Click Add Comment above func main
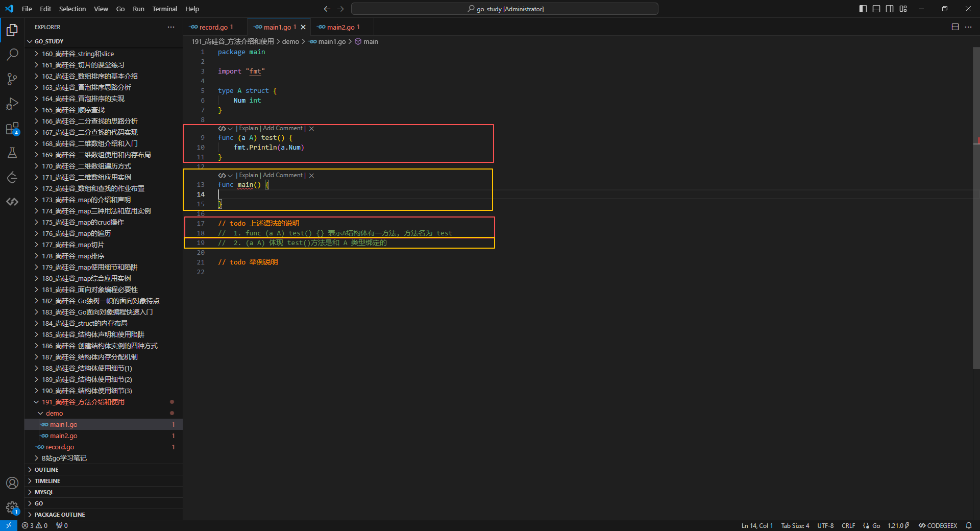The height and width of the screenshot is (531, 980). click(x=283, y=176)
